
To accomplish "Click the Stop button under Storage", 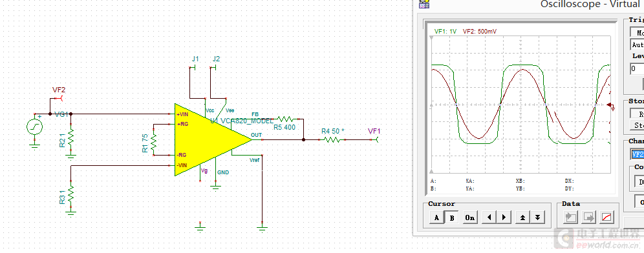I will coord(637,125).
